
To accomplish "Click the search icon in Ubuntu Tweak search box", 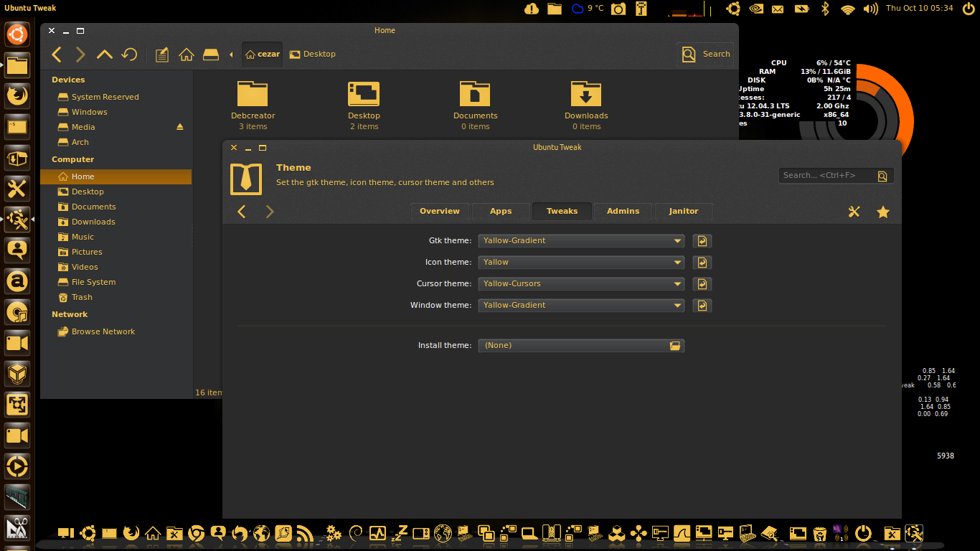I will point(882,176).
